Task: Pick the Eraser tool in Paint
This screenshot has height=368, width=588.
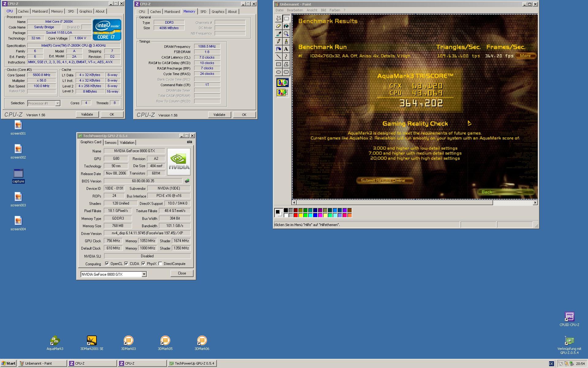Action: [278, 26]
